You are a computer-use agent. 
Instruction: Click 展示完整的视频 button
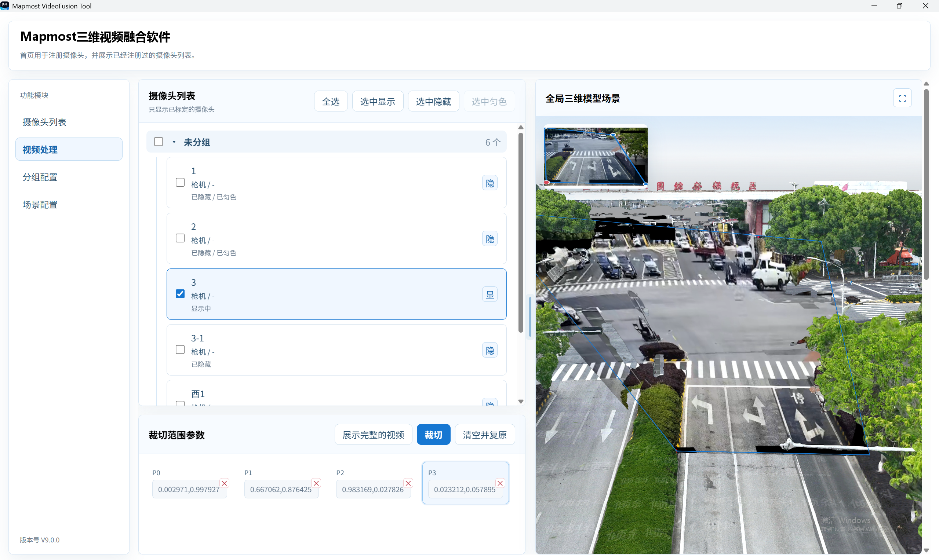tap(373, 435)
